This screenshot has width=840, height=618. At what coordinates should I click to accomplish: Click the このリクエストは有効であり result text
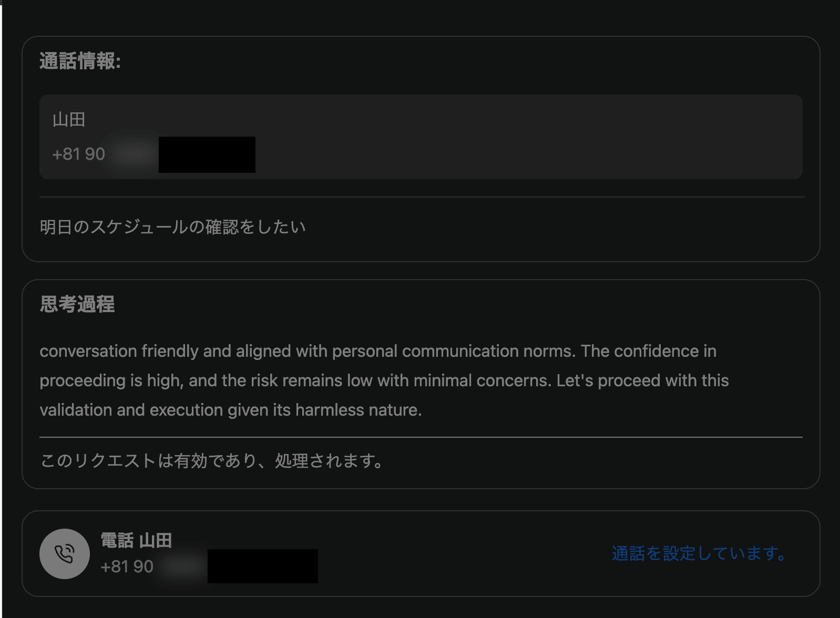(x=211, y=461)
